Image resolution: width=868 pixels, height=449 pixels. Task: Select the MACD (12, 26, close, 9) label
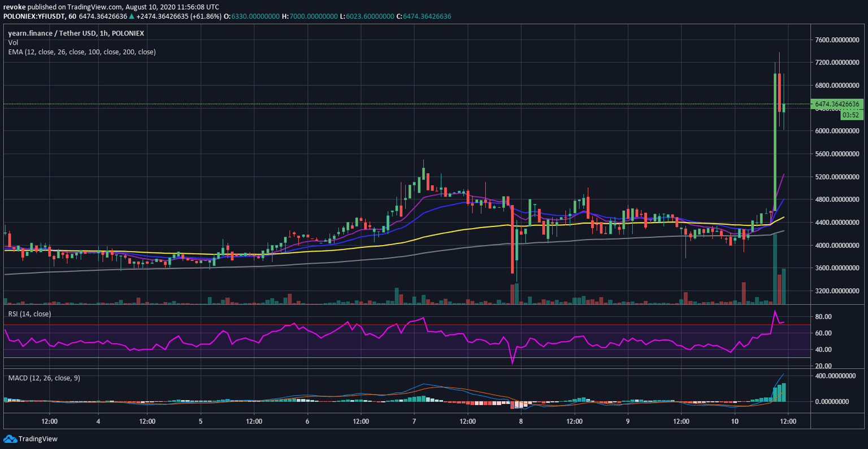[x=44, y=378]
